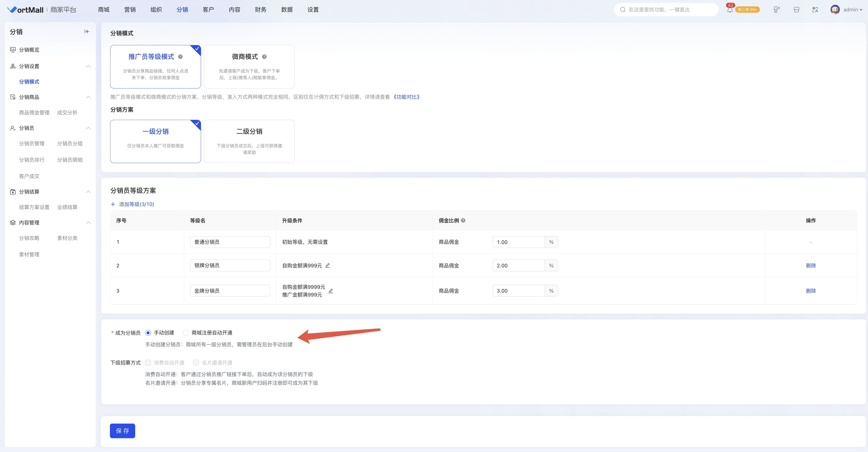Switch to the 营销 top menu
The height and width of the screenshot is (452, 868).
tap(130, 10)
